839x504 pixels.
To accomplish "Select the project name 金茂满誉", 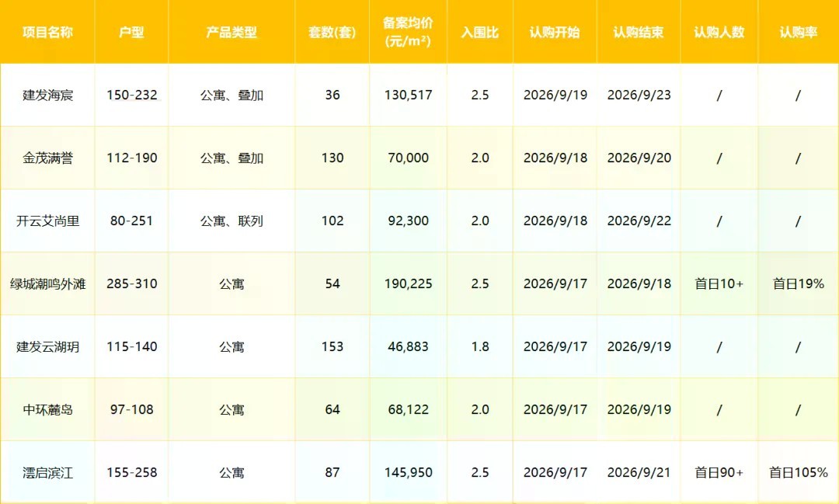I will click(47, 158).
